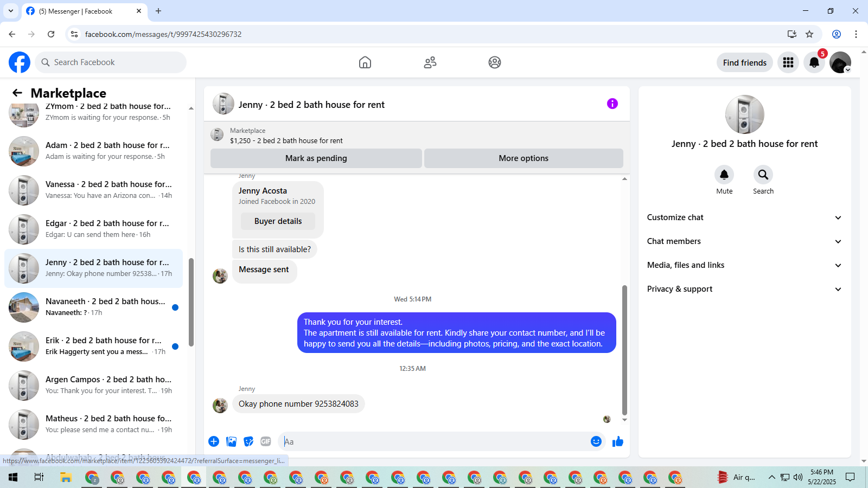This screenshot has height=488, width=868.
Task: Show hidden system tray icons
Action: tap(771, 477)
